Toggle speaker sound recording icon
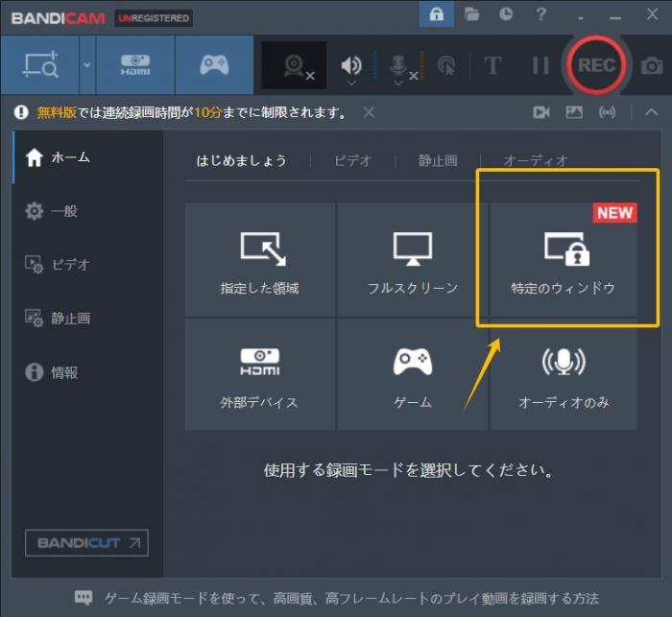Image resolution: width=672 pixels, height=617 pixels. (x=351, y=64)
